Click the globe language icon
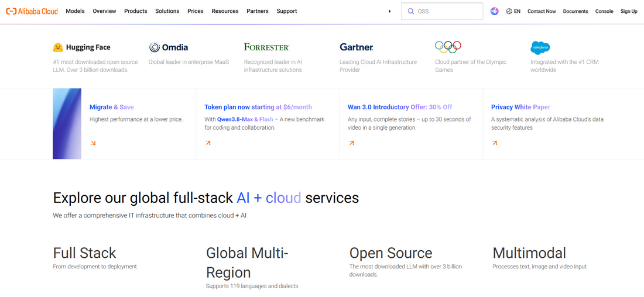The width and height of the screenshot is (644, 297). coord(509,12)
